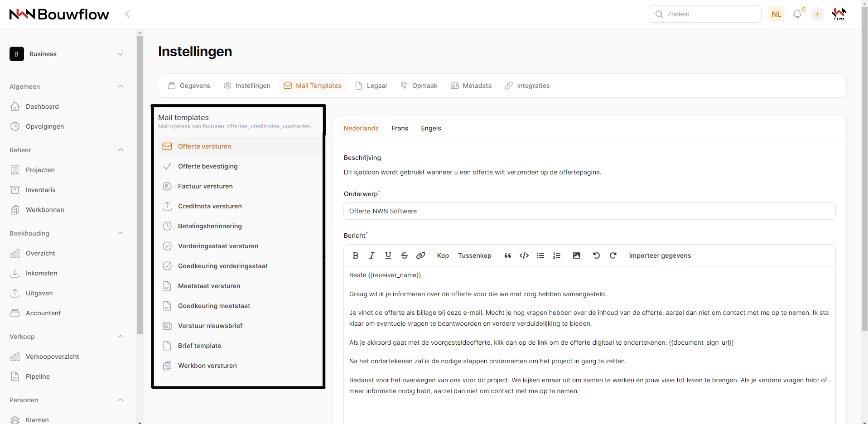Insert a code block in editor
868x424 pixels.
[x=524, y=255]
